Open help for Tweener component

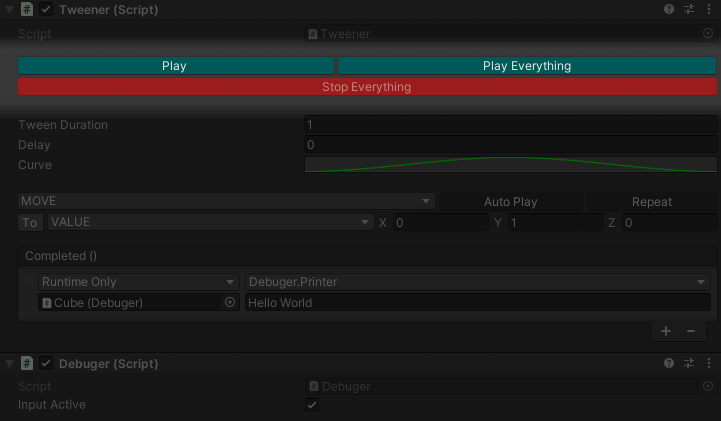click(x=669, y=9)
